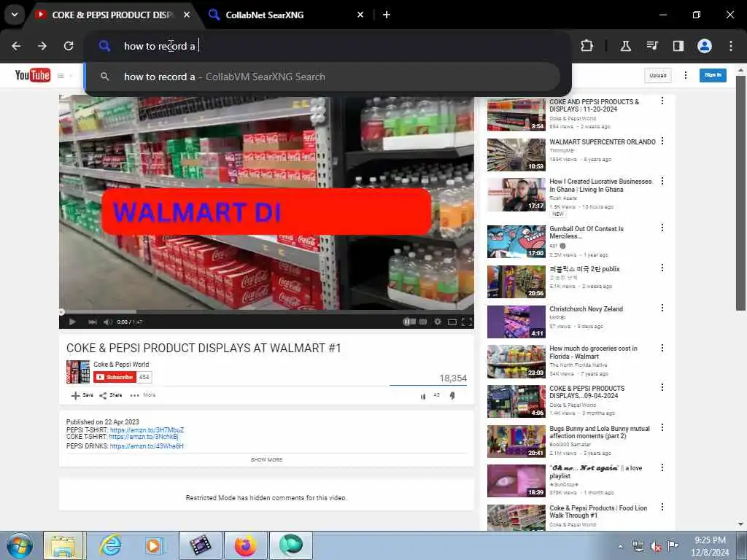The height and width of the screenshot is (560, 747).
Task: Dislike the video with thumbs down
Action: 452,396
